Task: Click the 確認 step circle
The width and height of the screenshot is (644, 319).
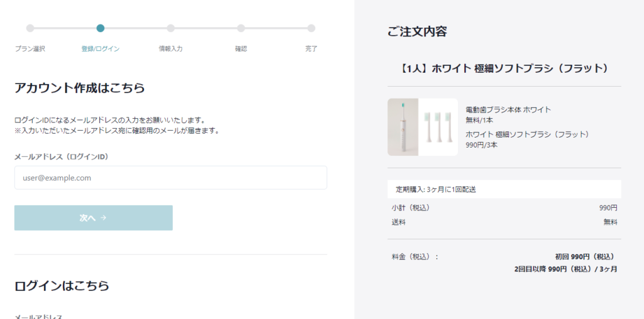Action: [241, 28]
